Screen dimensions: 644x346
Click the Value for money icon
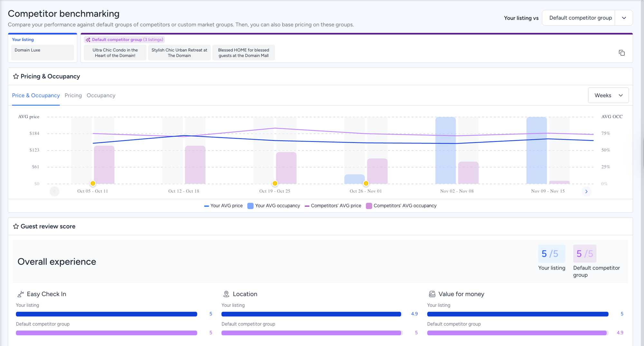coord(432,294)
